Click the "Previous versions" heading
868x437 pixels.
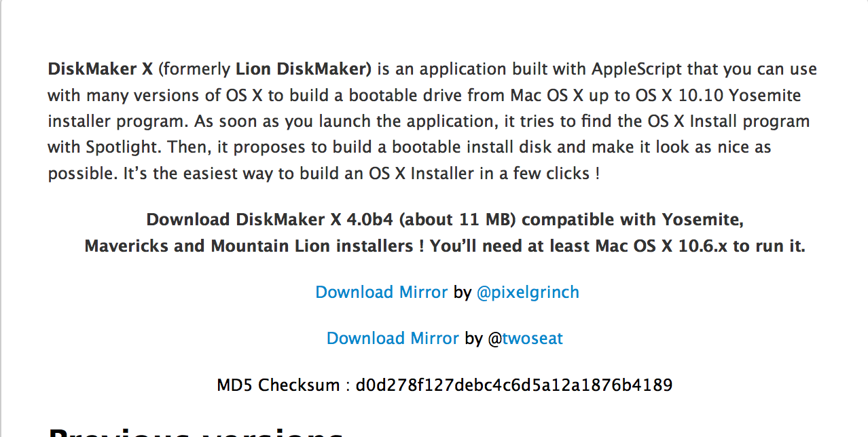click(x=196, y=431)
